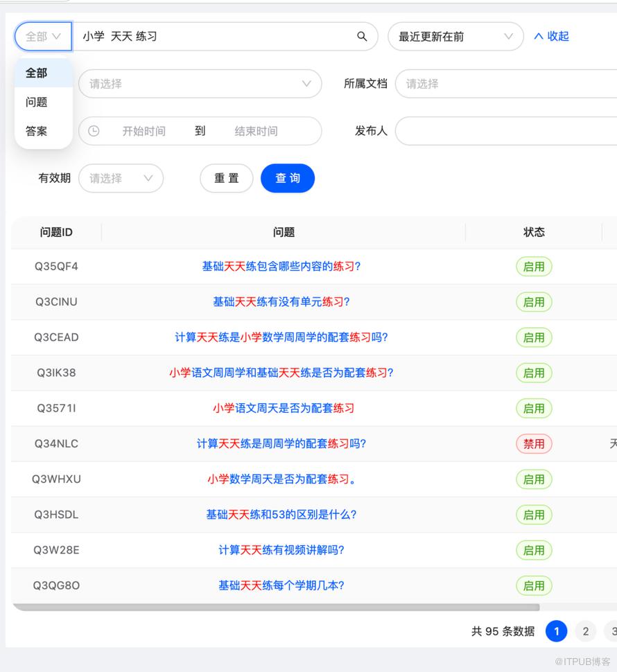Open the 最近更新在前 sort dropdown

pyautogui.click(x=455, y=37)
